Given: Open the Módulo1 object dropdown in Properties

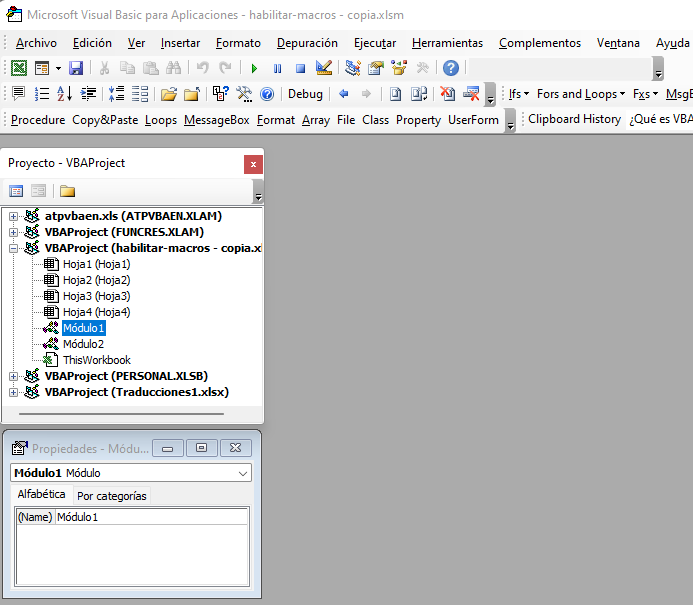Looking at the screenshot, I should coord(243,473).
